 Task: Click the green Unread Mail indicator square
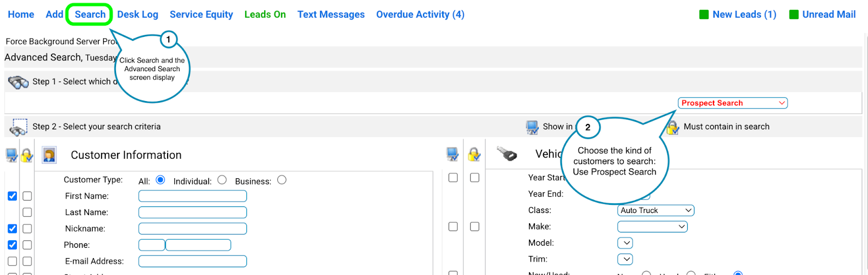(794, 15)
